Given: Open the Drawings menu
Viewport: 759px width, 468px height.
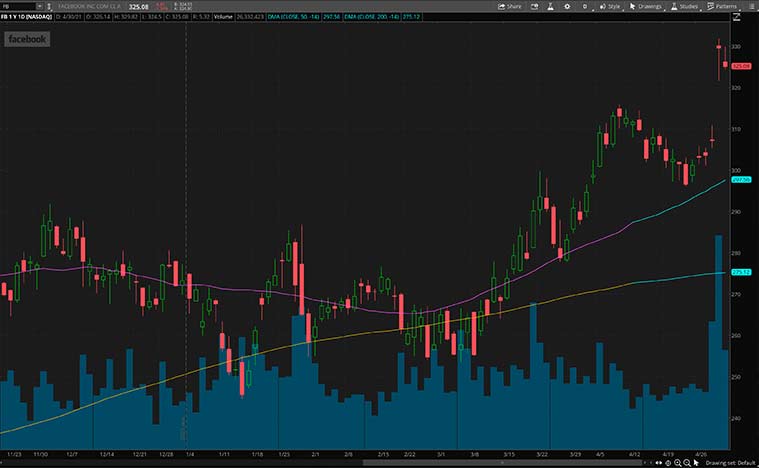Looking at the screenshot, I should (x=645, y=6).
